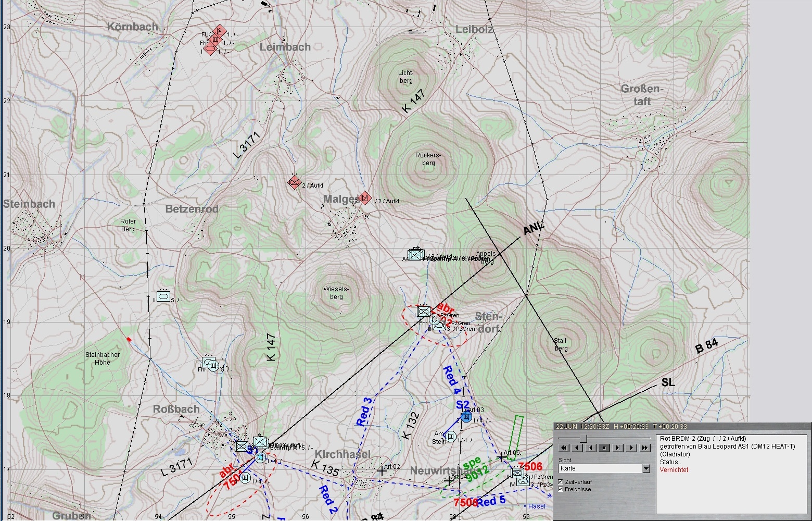
Task: Click the Karte view selection field
Action: point(600,469)
